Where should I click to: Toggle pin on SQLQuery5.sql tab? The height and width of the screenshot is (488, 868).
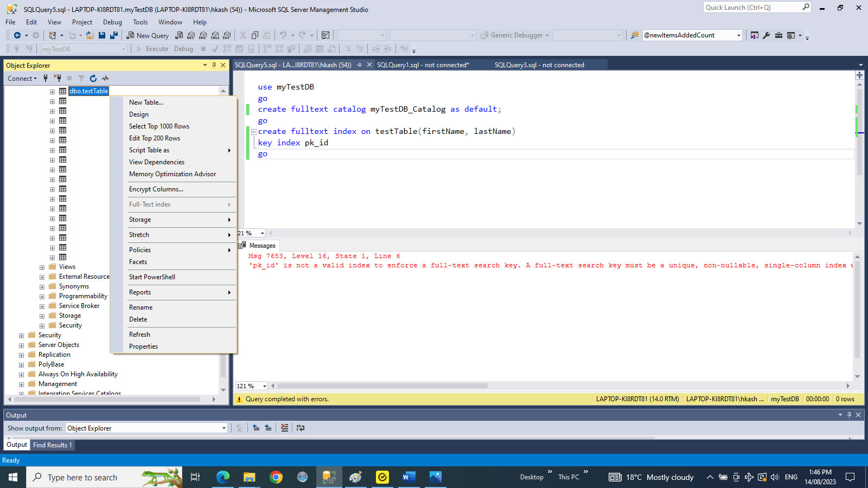point(359,65)
